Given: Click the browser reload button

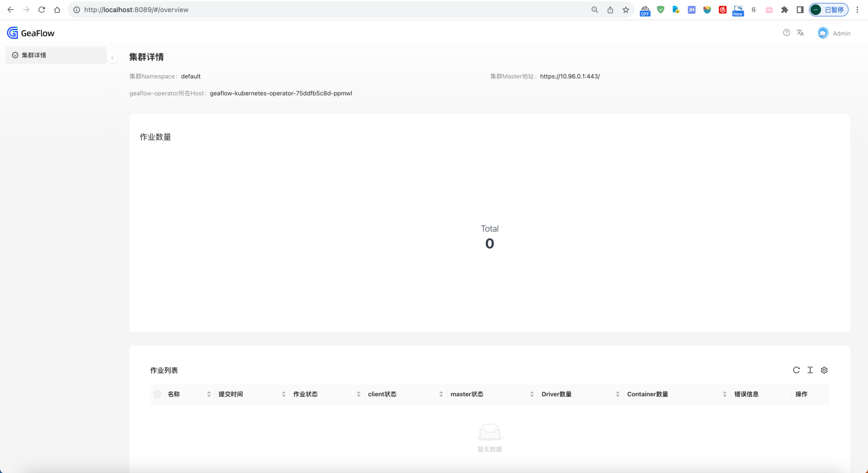Looking at the screenshot, I should (42, 10).
